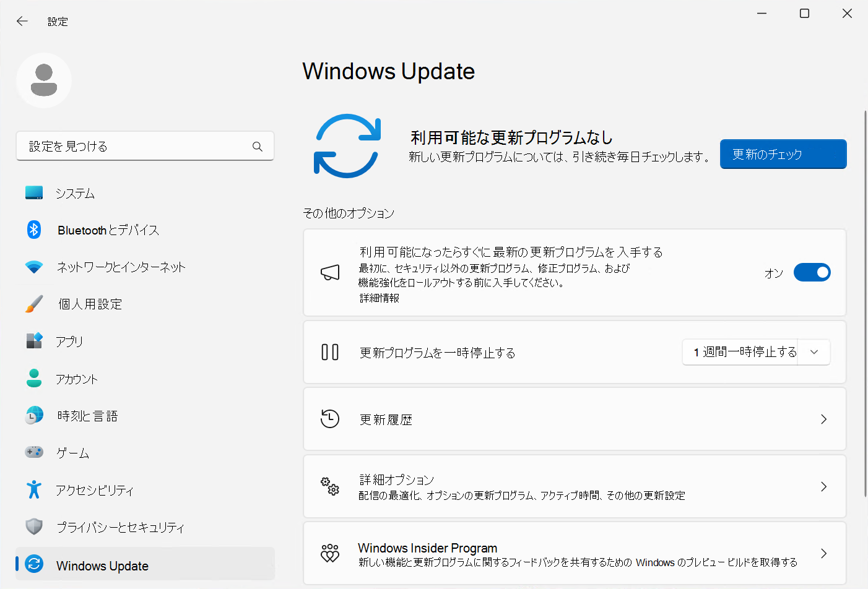Expand the pause duration dropdown arrow

coord(814,352)
